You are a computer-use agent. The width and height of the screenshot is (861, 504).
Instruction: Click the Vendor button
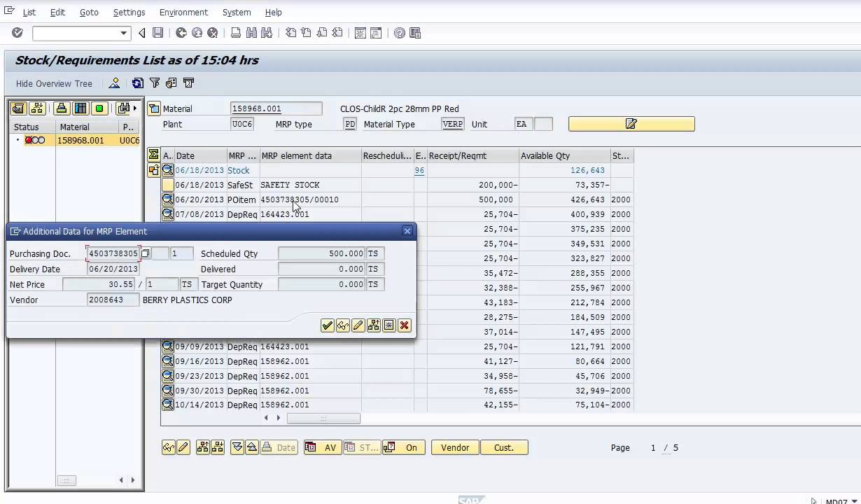point(455,447)
